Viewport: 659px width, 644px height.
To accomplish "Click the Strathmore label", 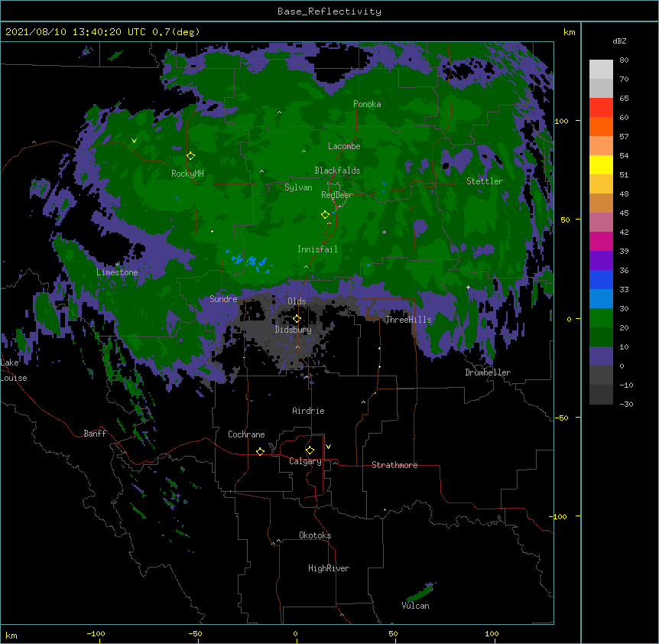I will tap(394, 465).
